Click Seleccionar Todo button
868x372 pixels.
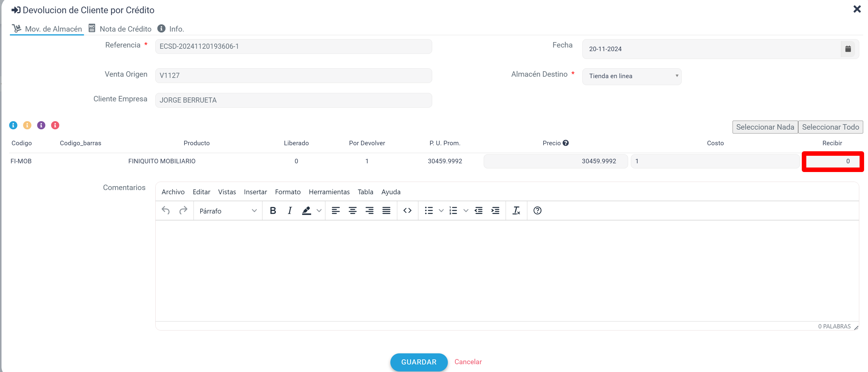(830, 127)
